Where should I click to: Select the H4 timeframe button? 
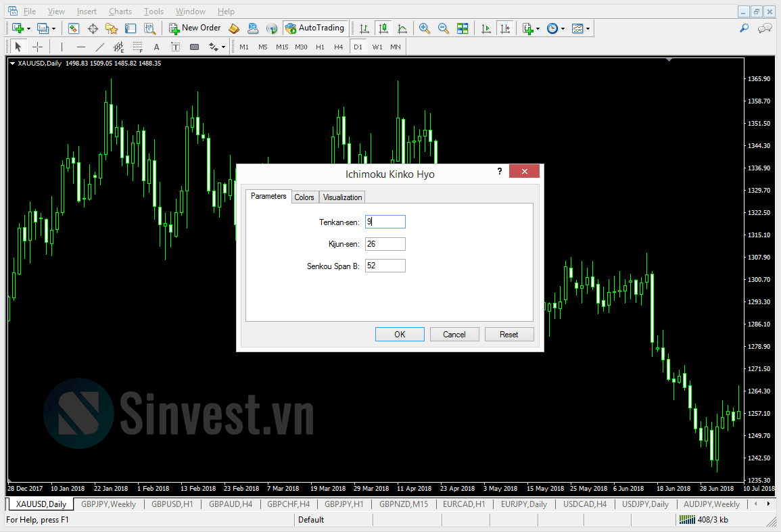point(338,47)
